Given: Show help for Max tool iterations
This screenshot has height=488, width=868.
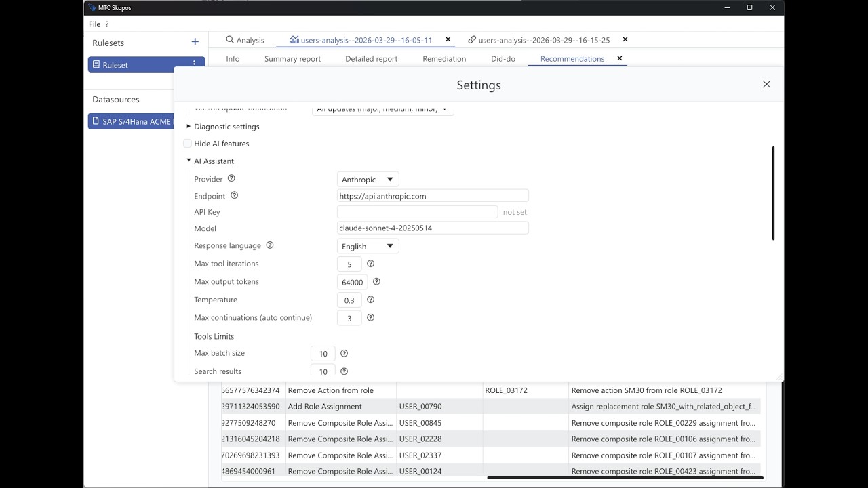Looking at the screenshot, I should 370,264.
